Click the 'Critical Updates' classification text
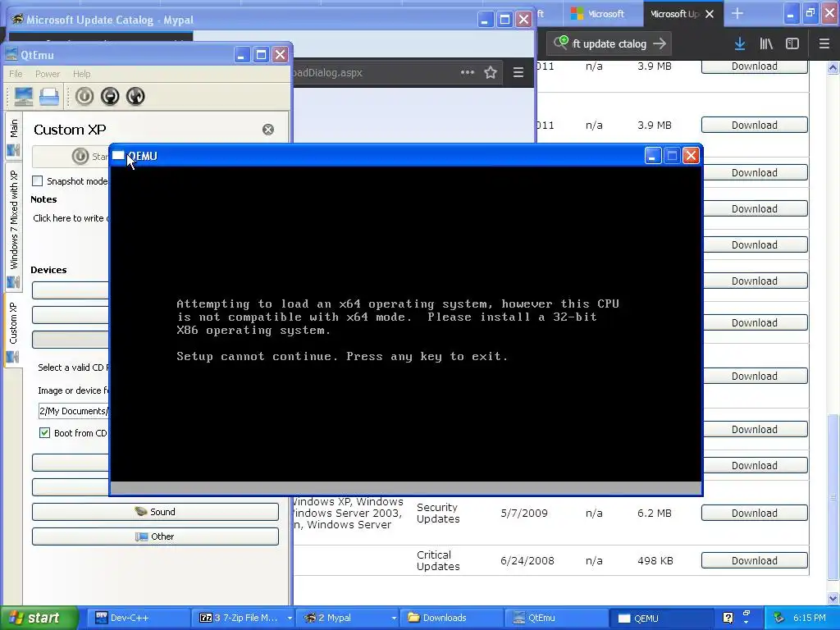Screen dimensions: 840x630 pyautogui.click(x=438, y=560)
